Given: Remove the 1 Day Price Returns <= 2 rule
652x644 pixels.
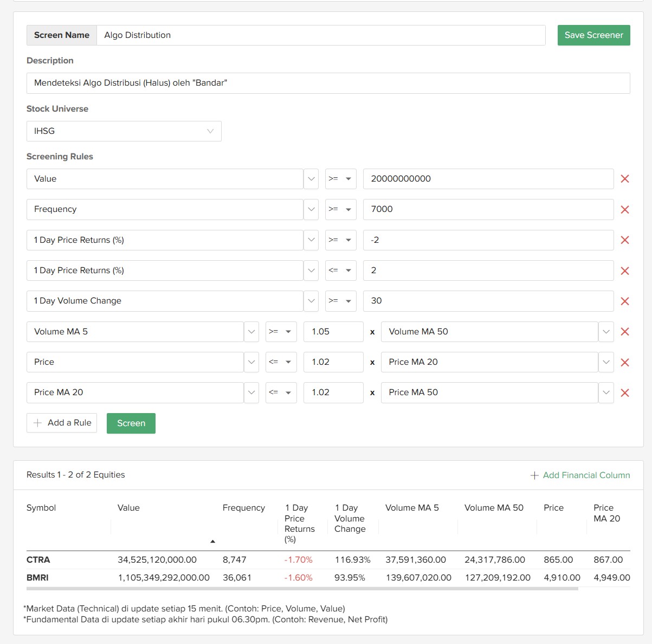Looking at the screenshot, I should pos(624,271).
